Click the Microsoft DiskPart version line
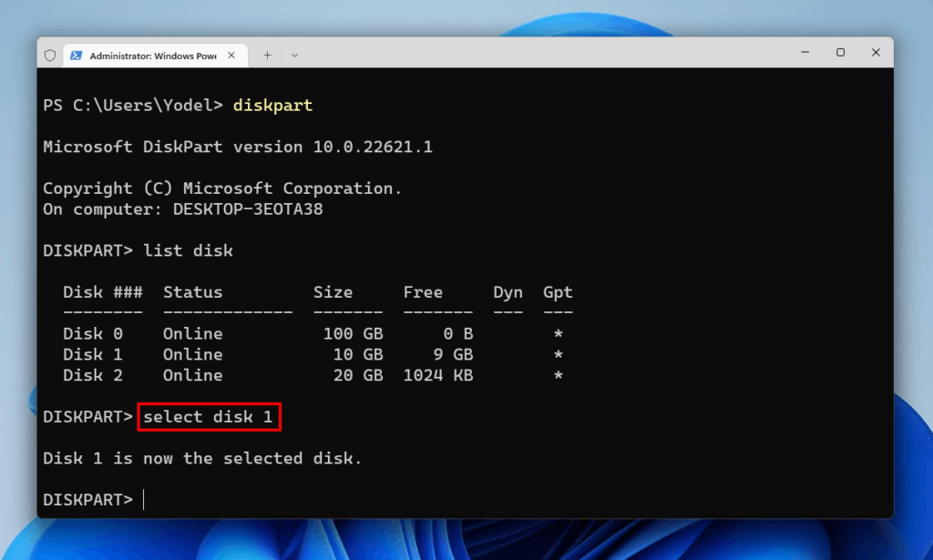 point(237,146)
